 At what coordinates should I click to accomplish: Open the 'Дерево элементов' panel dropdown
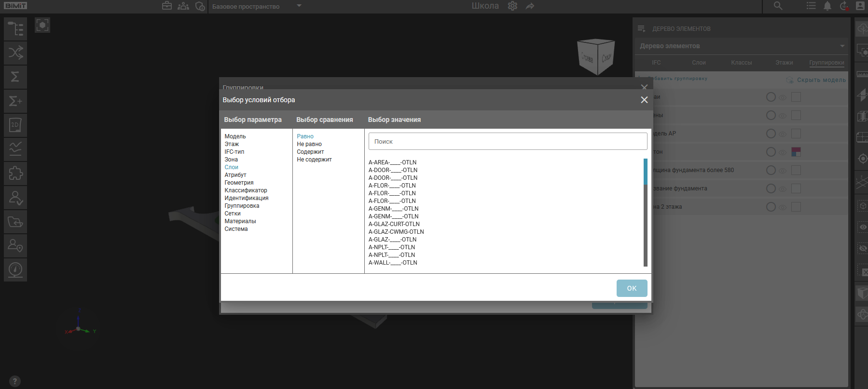click(842, 46)
